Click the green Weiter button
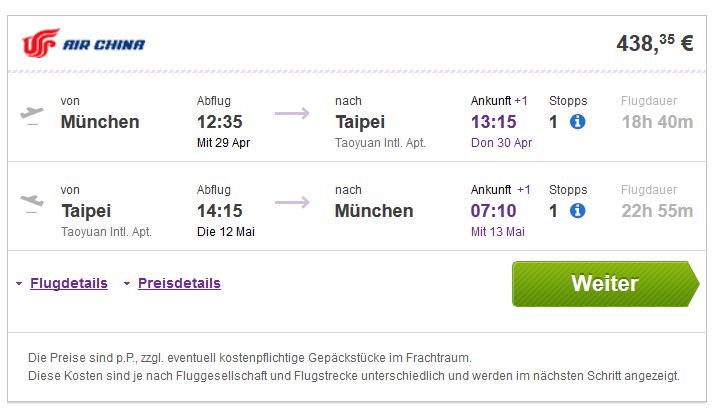This screenshot has height=410, width=719. click(x=605, y=284)
